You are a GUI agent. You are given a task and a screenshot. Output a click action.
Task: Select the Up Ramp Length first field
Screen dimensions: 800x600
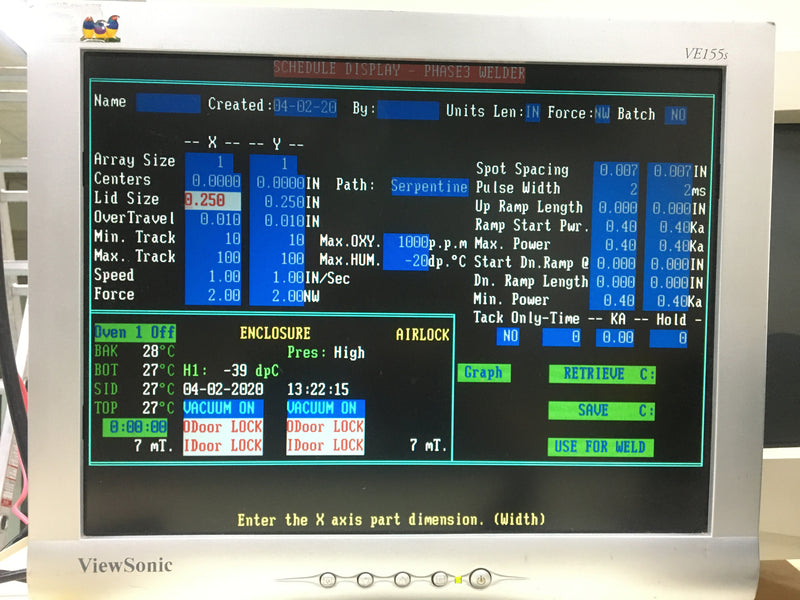pyautogui.click(x=615, y=208)
